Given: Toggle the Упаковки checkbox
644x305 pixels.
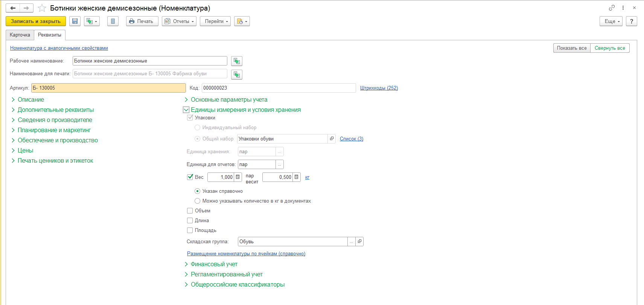Looking at the screenshot, I should (190, 117).
